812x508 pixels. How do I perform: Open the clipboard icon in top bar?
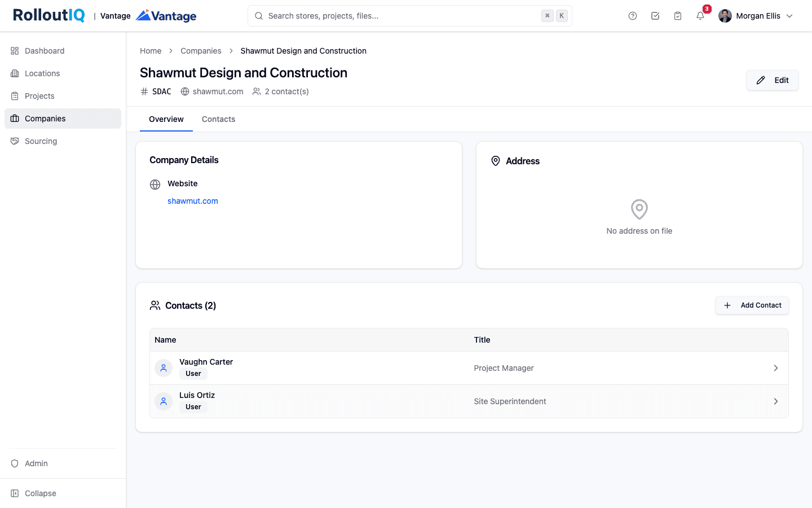point(678,16)
